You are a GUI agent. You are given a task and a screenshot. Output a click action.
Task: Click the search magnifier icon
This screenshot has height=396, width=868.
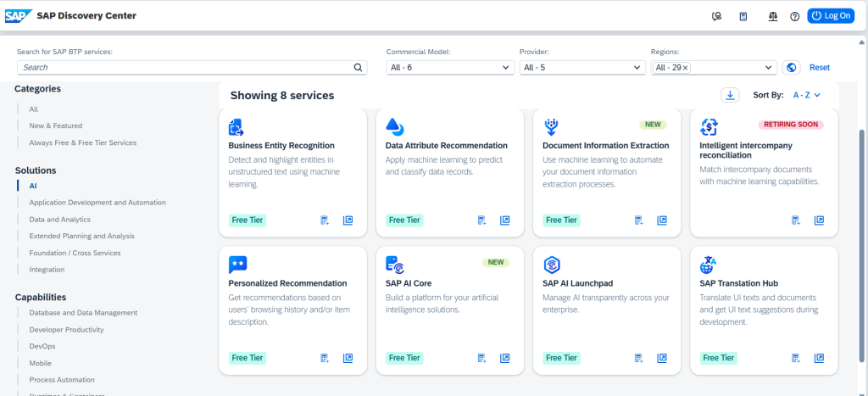[359, 67]
